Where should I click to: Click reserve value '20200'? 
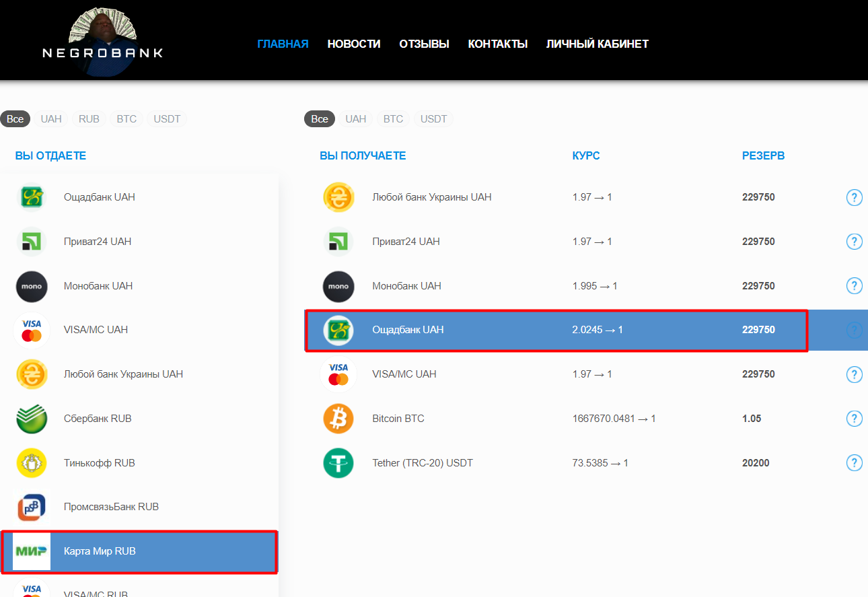pyautogui.click(x=756, y=463)
